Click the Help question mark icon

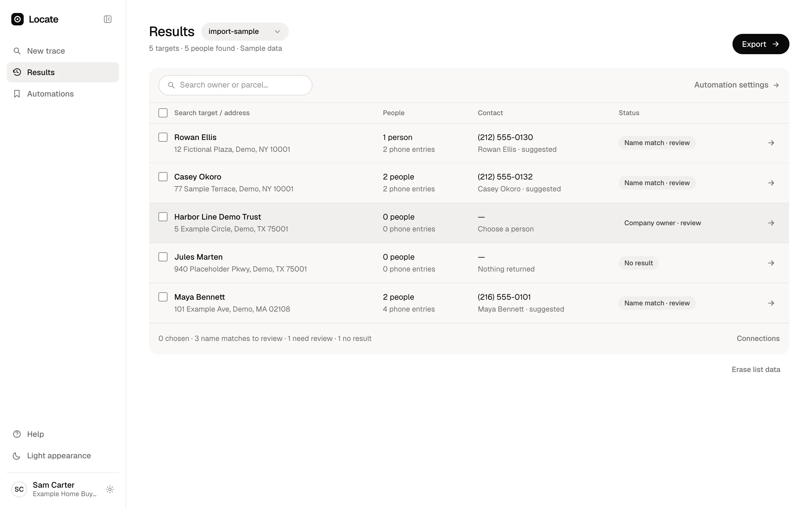tap(17, 434)
